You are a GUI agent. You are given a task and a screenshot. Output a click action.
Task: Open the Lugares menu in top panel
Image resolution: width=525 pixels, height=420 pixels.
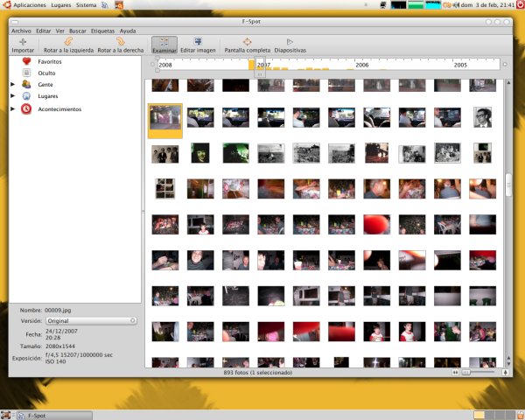point(61,5)
